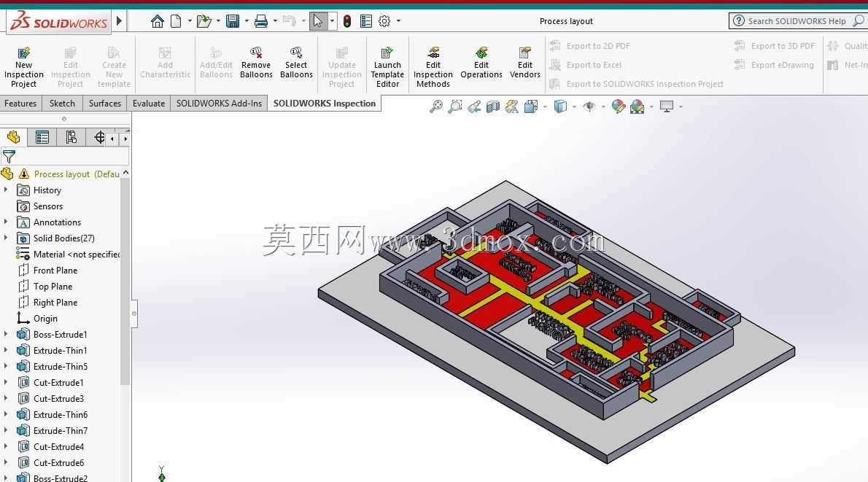868x482 pixels.
Task: Click the feature tree vertical scrollbar
Action: (x=125, y=282)
